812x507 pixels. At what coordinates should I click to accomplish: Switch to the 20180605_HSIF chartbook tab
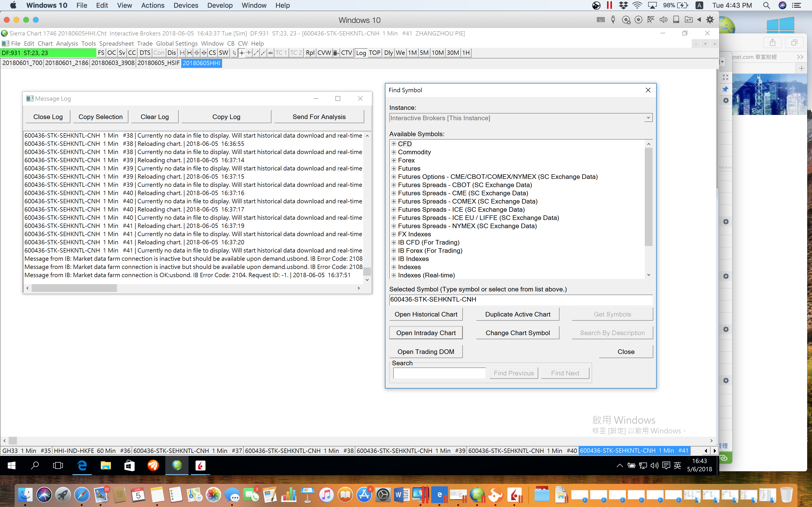[x=158, y=63]
